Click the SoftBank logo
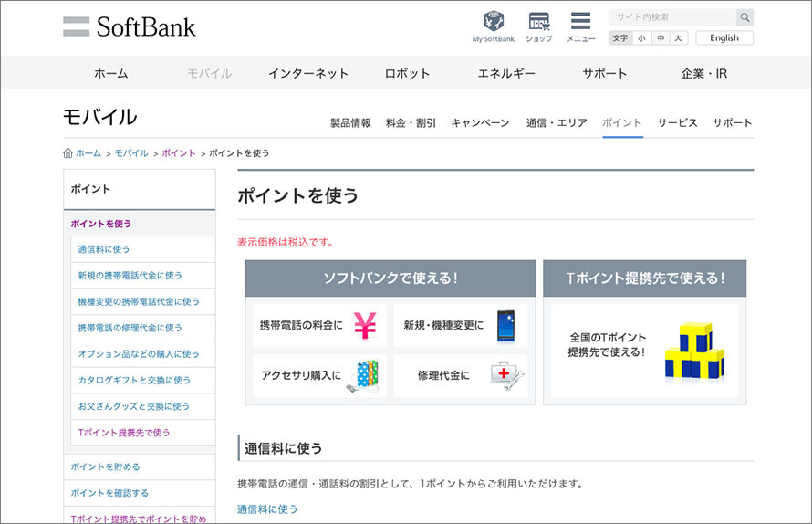This screenshot has height=524, width=812. [x=130, y=27]
